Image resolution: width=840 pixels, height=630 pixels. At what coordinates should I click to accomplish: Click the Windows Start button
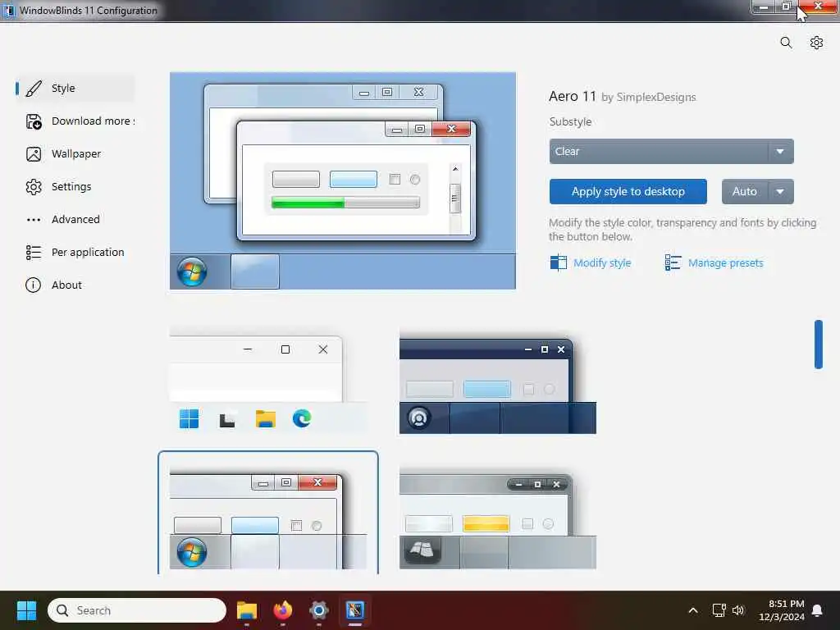click(26, 610)
